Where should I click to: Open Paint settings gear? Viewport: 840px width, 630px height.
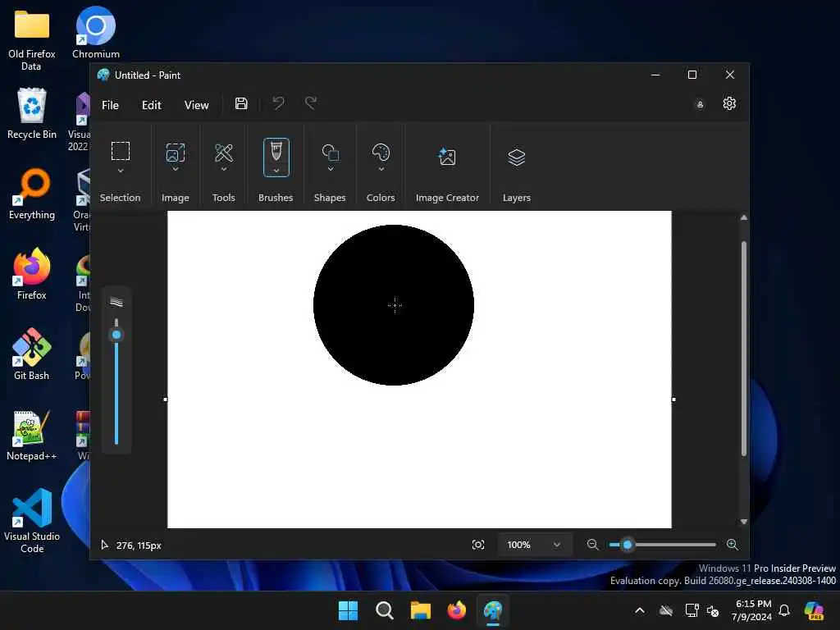[729, 104]
